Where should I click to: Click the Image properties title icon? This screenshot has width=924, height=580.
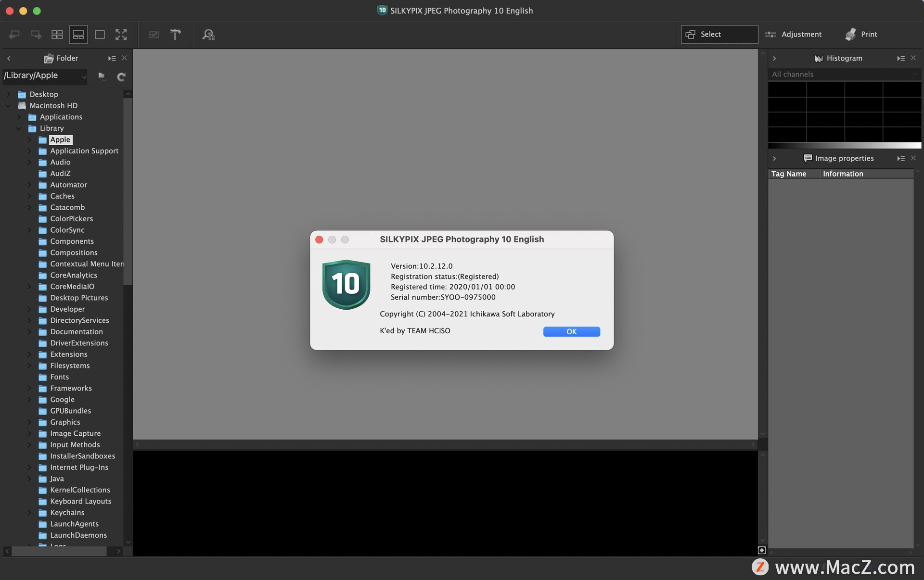point(808,158)
